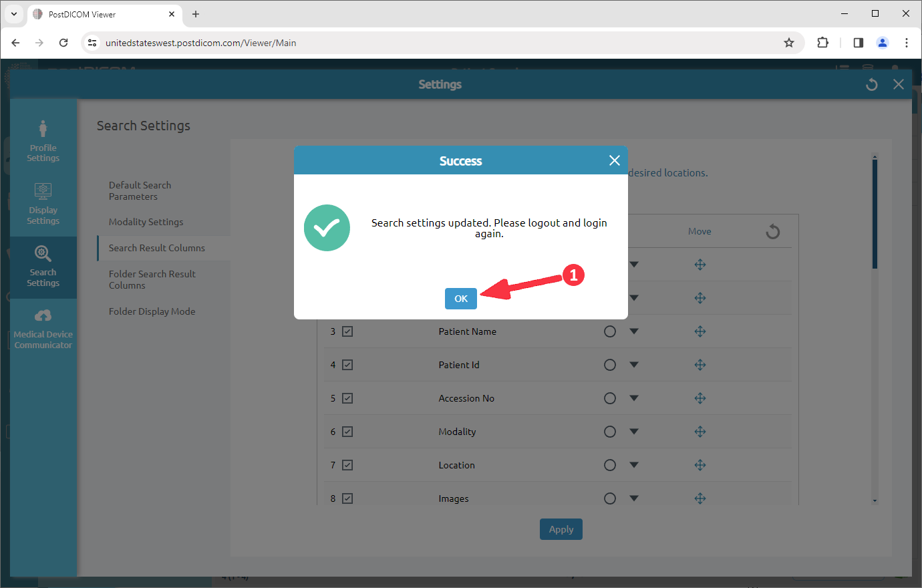This screenshot has height=588, width=922.
Task: Open the browser extensions icon
Action: [x=822, y=42]
